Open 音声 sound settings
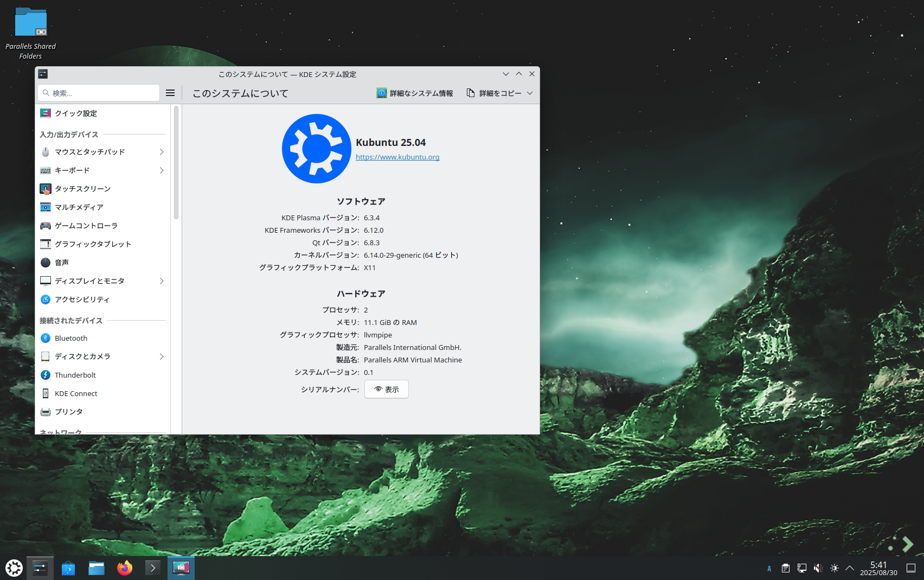The height and width of the screenshot is (580, 924). coord(103,263)
